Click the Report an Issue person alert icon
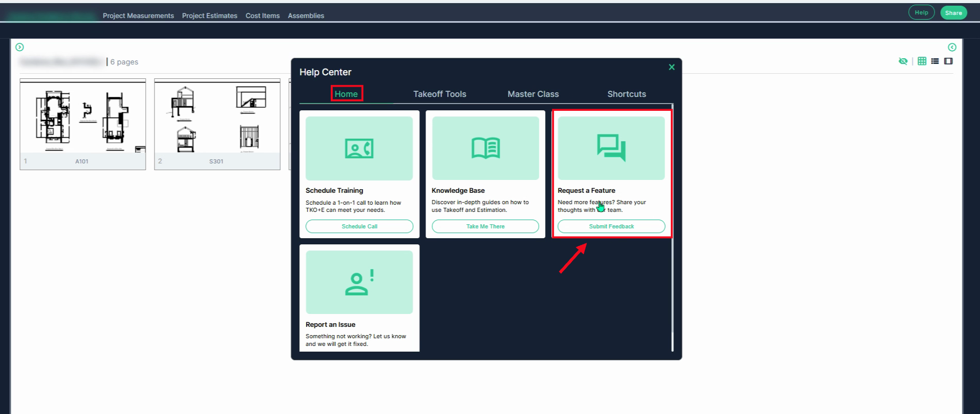Viewport: 980px width, 414px height. pyautogui.click(x=359, y=283)
